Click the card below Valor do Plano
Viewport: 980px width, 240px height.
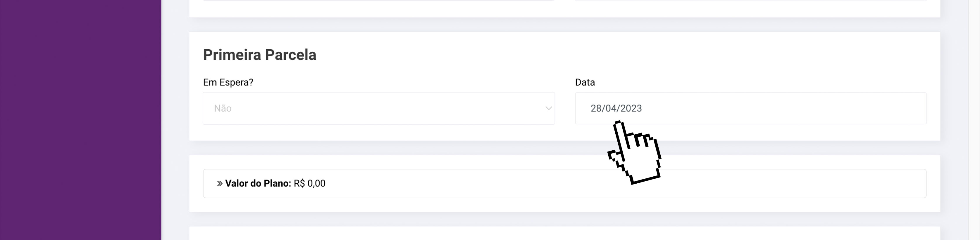click(564, 234)
